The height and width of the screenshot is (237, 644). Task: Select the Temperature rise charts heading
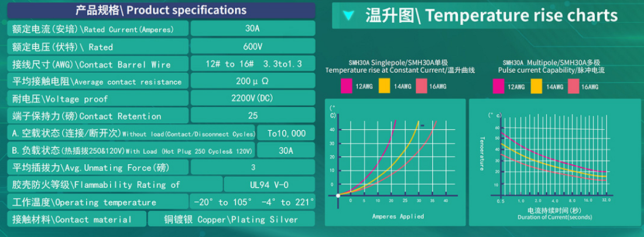click(491, 16)
